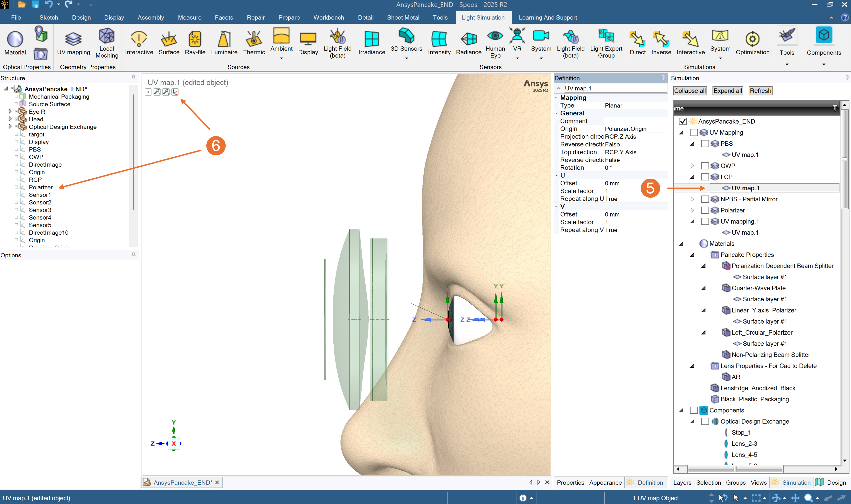The height and width of the screenshot is (504, 851).
Task: Create a Surface source
Action: (169, 43)
